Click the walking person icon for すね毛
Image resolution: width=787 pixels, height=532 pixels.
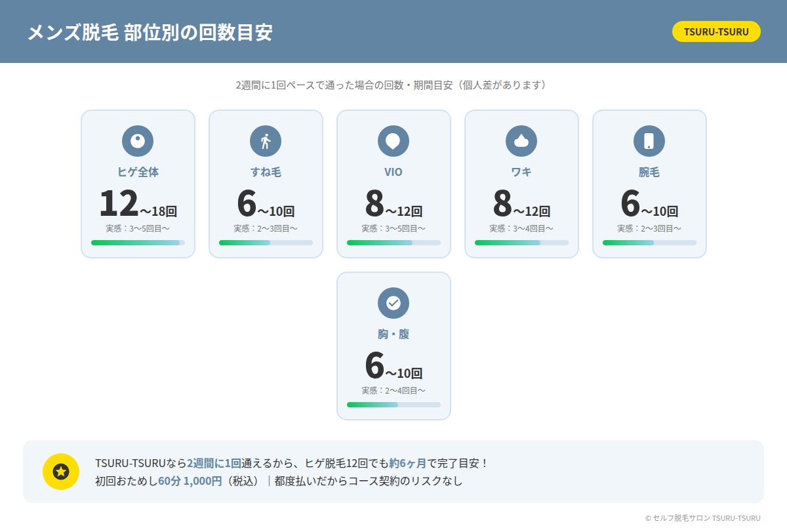[266, 141]
